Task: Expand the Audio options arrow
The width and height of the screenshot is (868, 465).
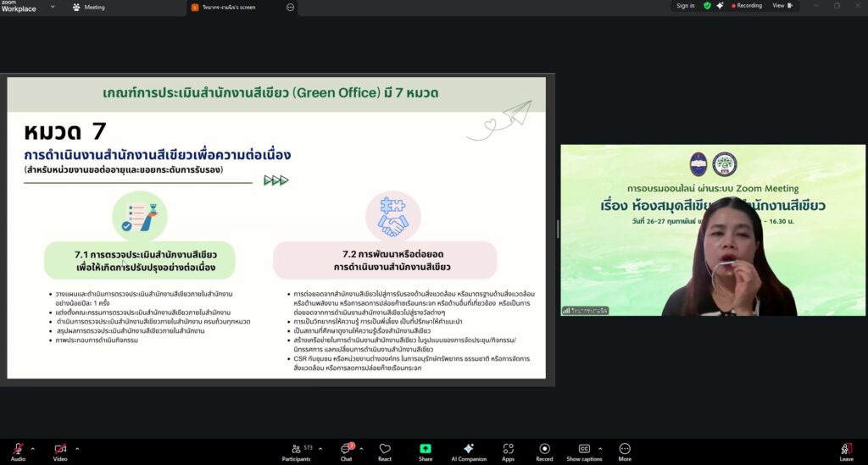Action: click(33, 448)
